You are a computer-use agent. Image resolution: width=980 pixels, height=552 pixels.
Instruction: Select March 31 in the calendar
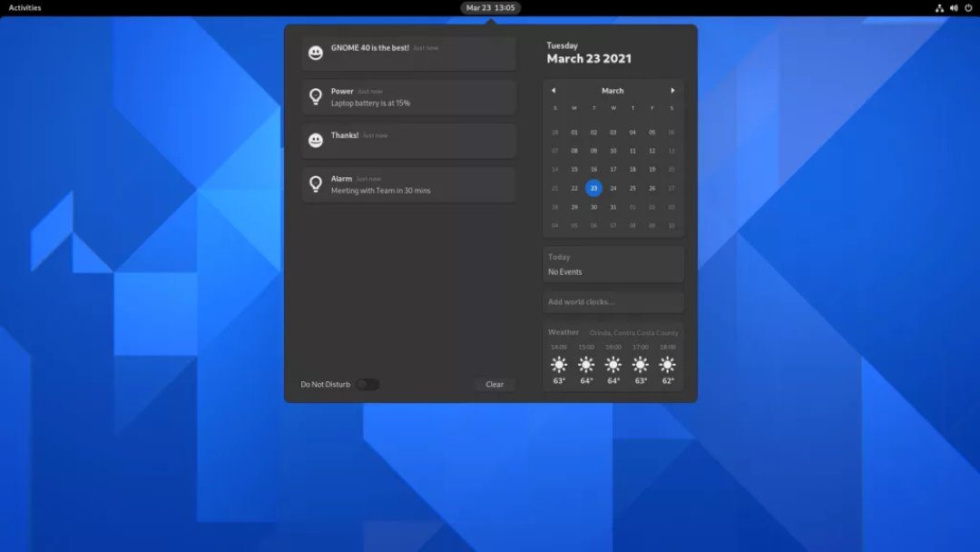click(x=612, y=207)
